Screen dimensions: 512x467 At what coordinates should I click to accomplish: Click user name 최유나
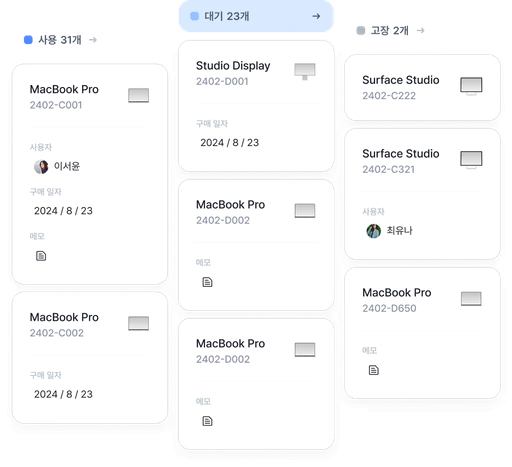coord(399,231)
